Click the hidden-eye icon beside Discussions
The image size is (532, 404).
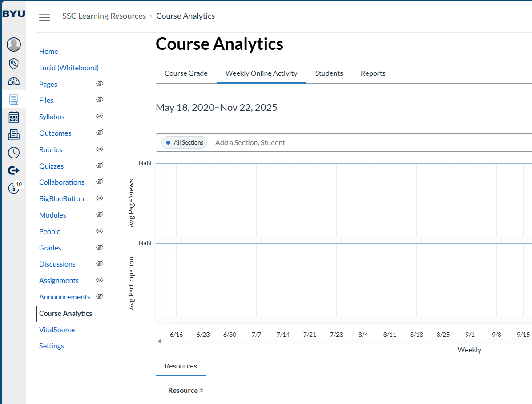[99, 263]
